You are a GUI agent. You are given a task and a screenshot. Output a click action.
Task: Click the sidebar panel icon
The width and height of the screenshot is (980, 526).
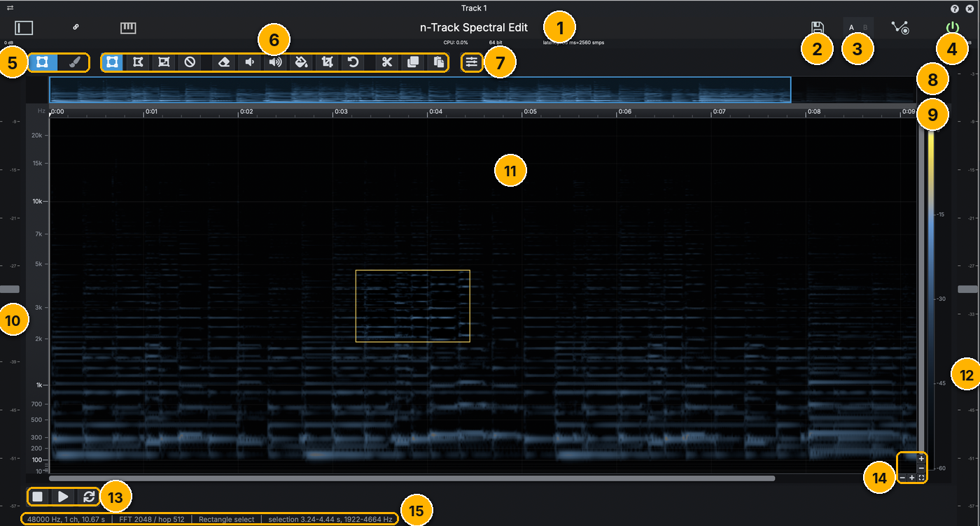(24, 28)
